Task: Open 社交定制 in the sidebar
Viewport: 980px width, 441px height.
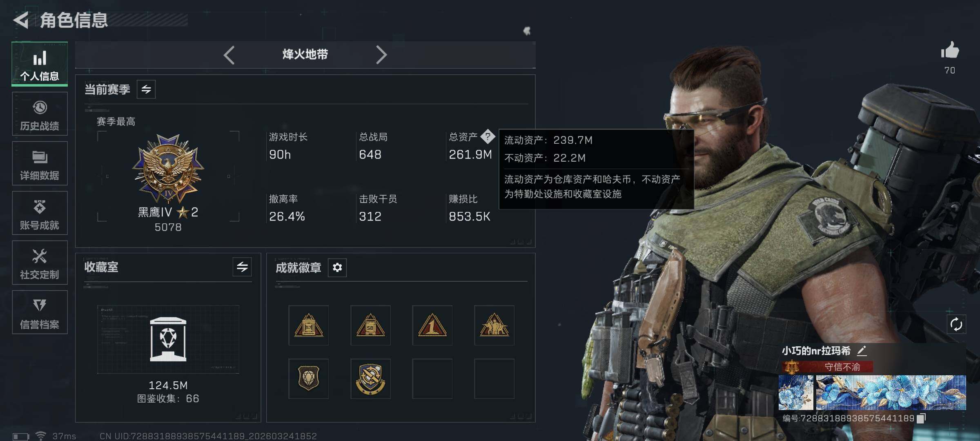Action: [40, 263]
